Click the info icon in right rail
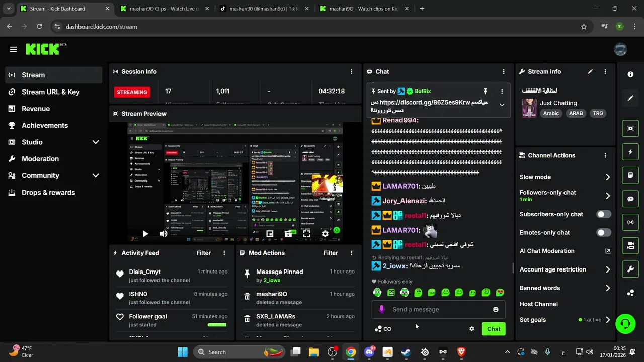 pyautogui.click(x=630, y=74)
